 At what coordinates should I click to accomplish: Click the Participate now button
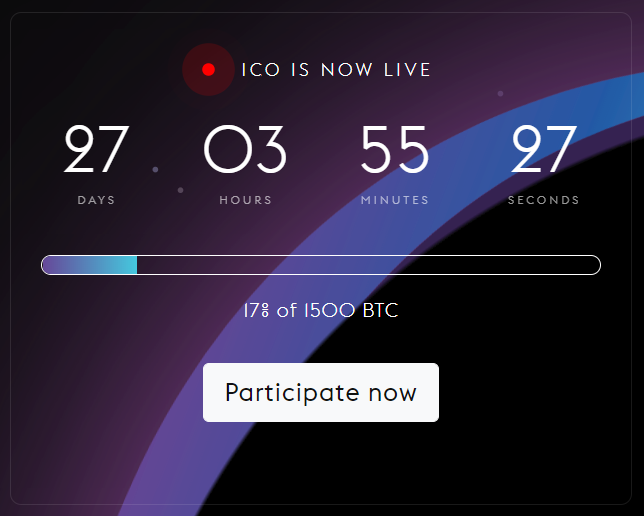321,392
